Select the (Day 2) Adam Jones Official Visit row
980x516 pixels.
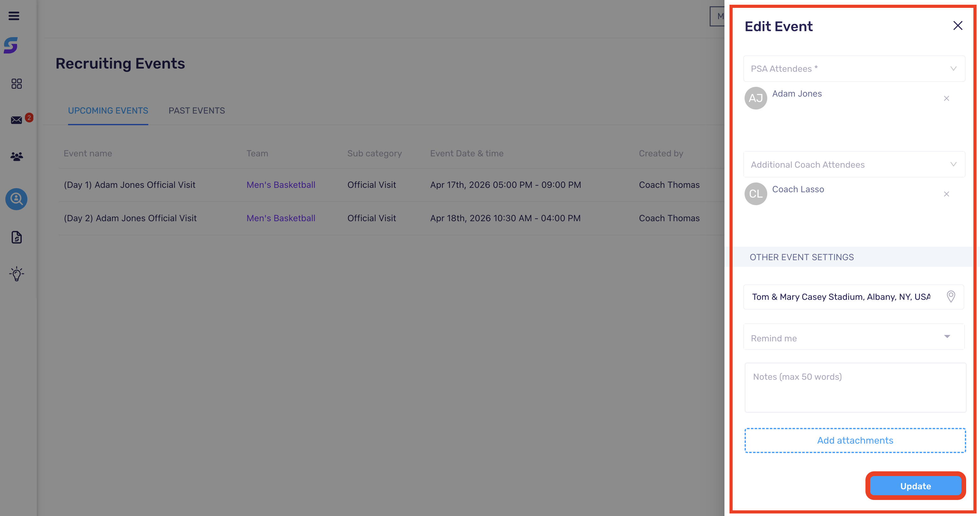click(x=391, y=218)
